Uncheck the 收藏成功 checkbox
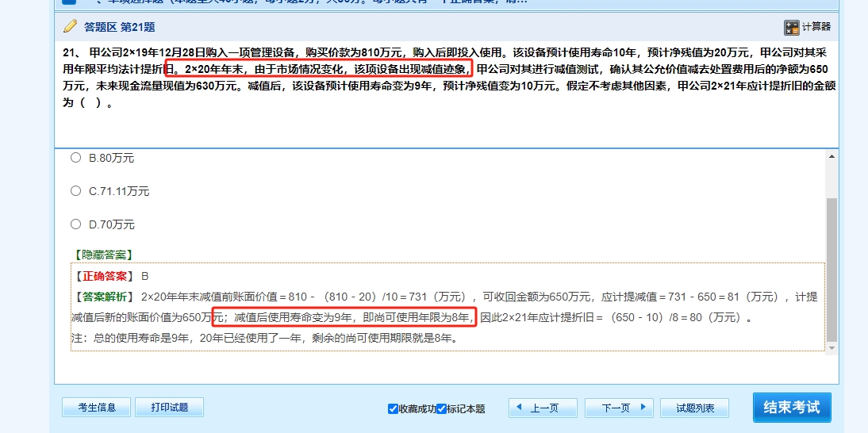 (x=393, y=409)
